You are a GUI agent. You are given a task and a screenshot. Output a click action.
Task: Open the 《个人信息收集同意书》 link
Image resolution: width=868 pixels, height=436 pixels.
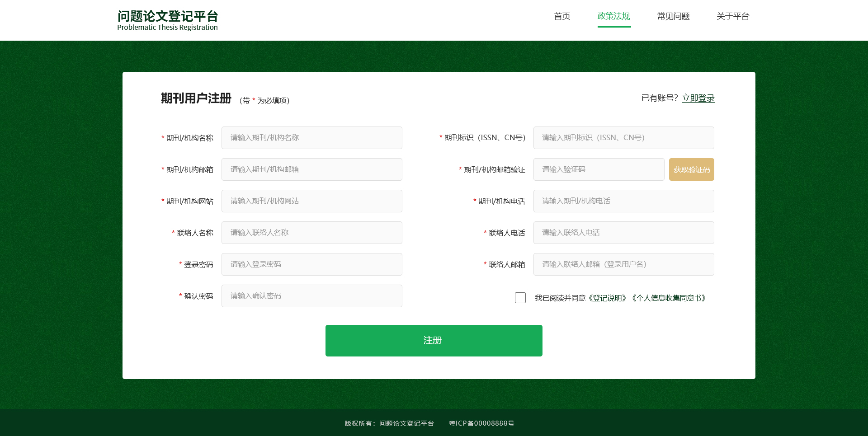pyautogui.click(x=669, y=298)
